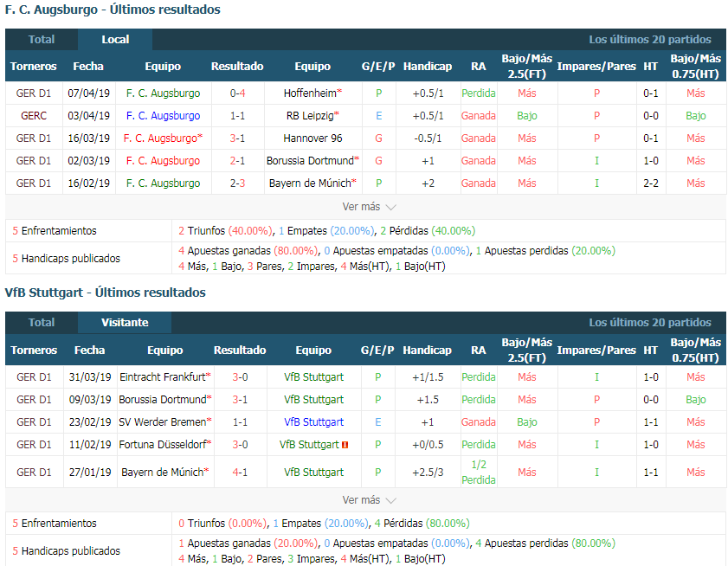Image resolution: width=728 pixels, height=566 pixels.
Task: Click 0-4 result against Hoffenheim
Action: 237,93
